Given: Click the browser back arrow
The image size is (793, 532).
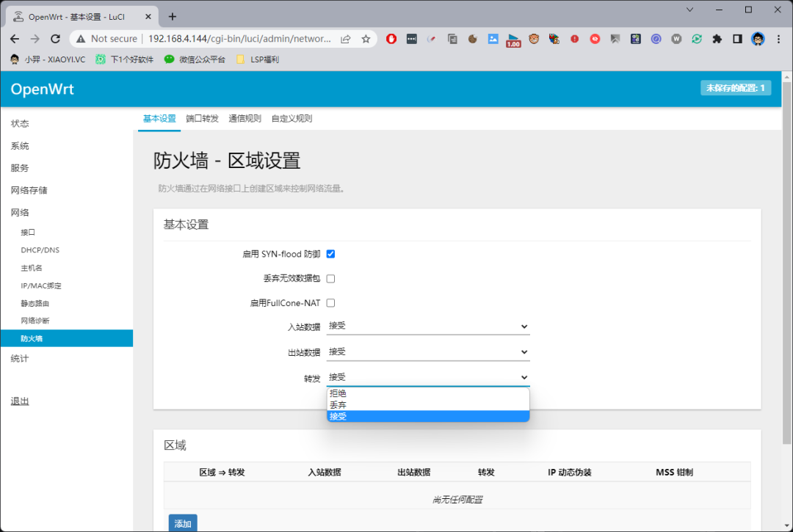Looking at the screenshot, I should [x=15, y=39].
